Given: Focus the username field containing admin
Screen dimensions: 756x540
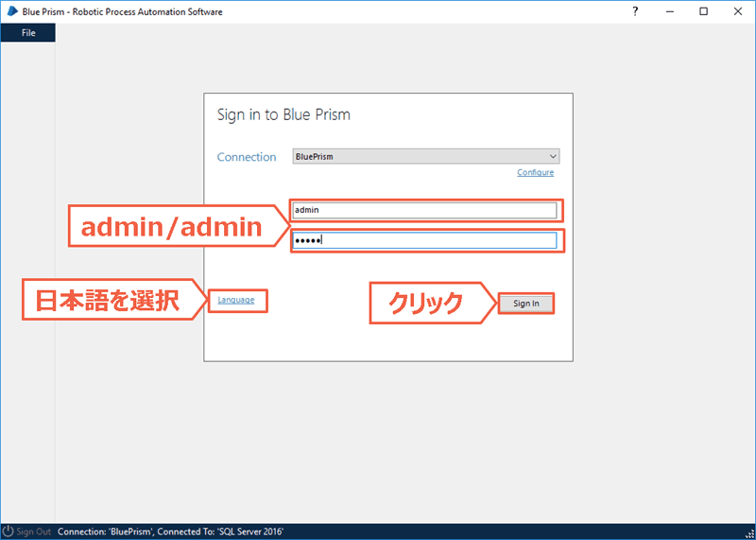Looking at the screenshot, I should point(424,210).
